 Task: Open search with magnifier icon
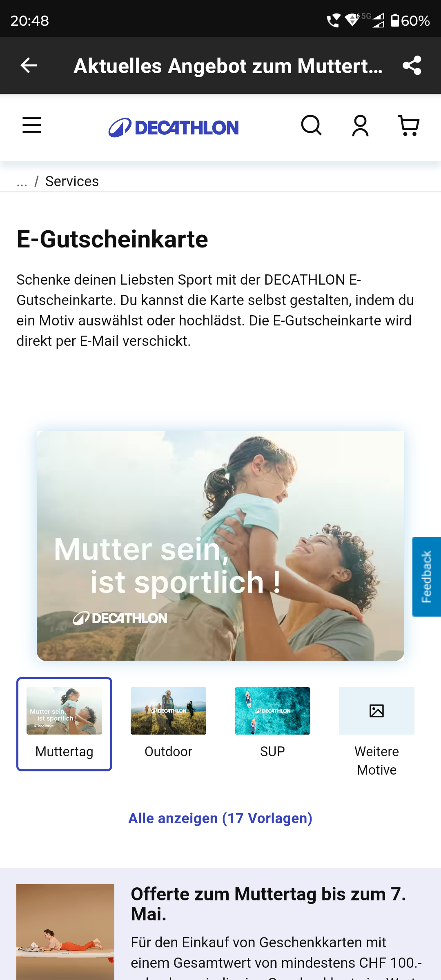point(312,125)
